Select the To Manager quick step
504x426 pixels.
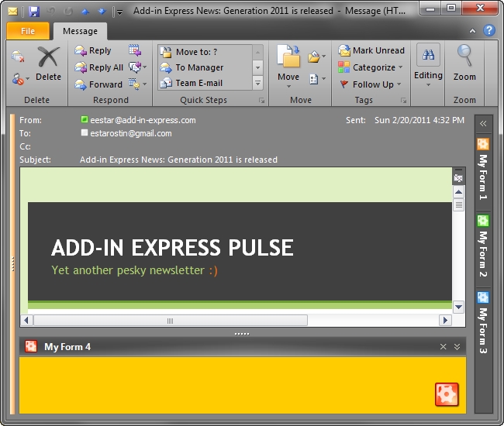pyautogui.click(x=205, y=67)
